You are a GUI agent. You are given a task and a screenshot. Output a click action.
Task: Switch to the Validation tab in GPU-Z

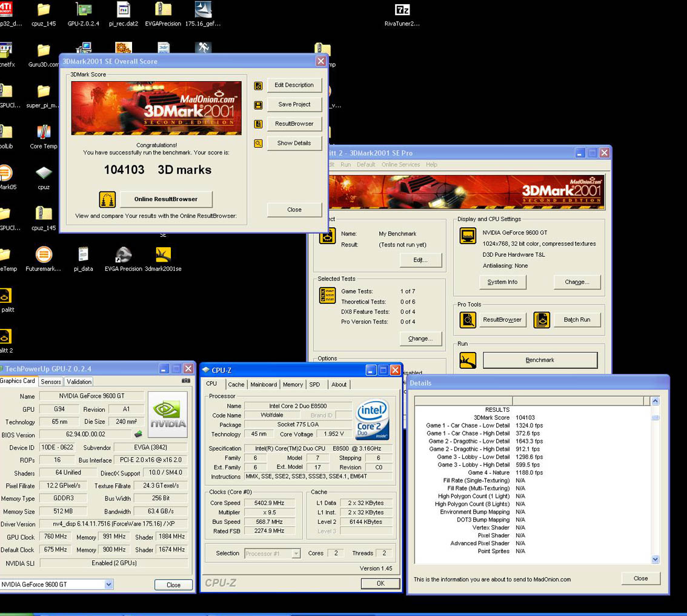[79, 382]
